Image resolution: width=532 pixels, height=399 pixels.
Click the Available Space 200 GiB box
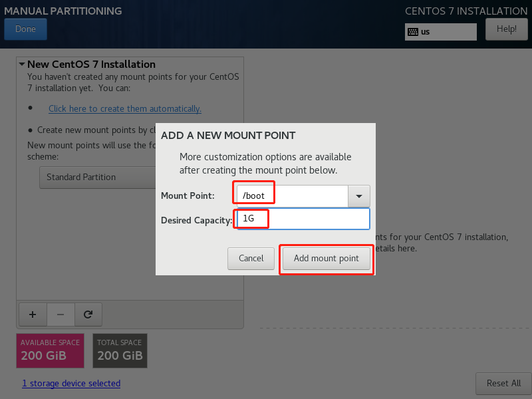(51, 351)
